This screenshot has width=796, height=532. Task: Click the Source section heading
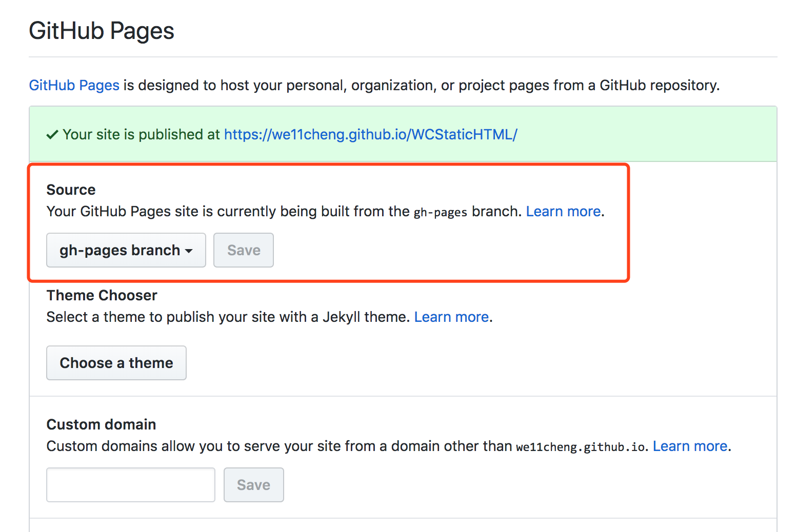click(x=71, y=190)
